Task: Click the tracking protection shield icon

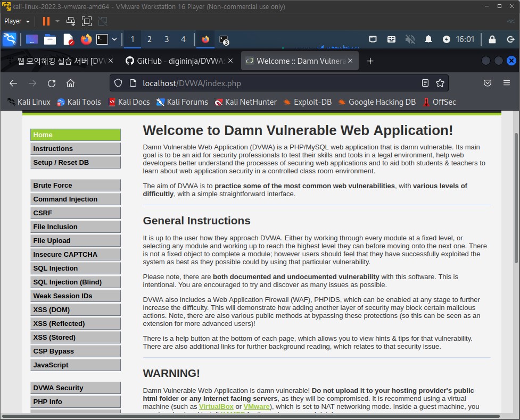Action: (118, 83)
